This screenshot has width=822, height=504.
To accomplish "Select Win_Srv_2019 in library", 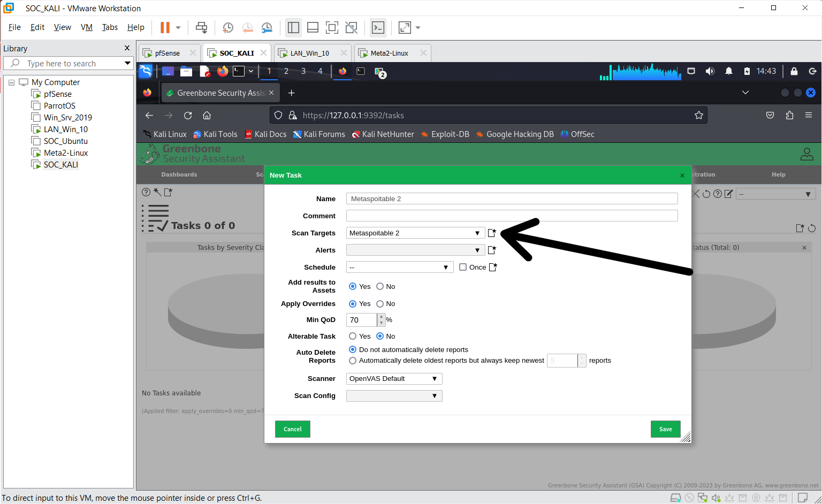I will [x=68, y=118].
